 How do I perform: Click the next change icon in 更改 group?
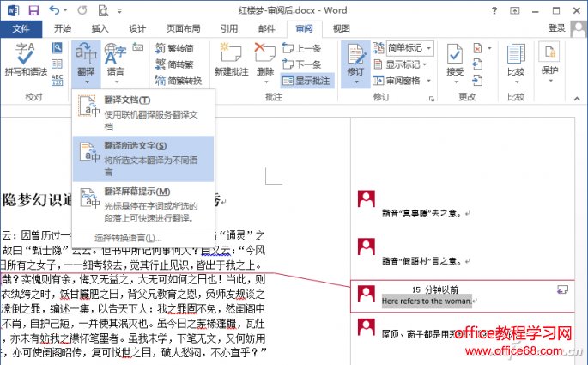[x=477, y=80]
